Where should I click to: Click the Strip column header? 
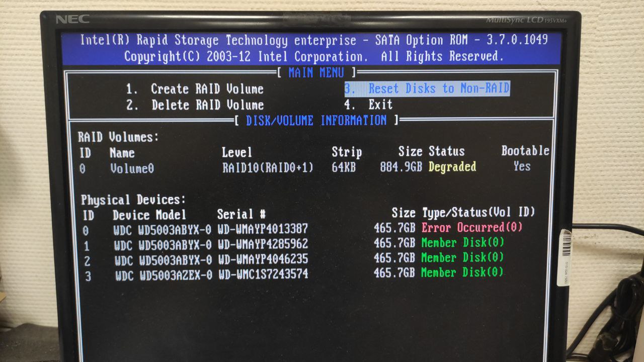(347, 152)
